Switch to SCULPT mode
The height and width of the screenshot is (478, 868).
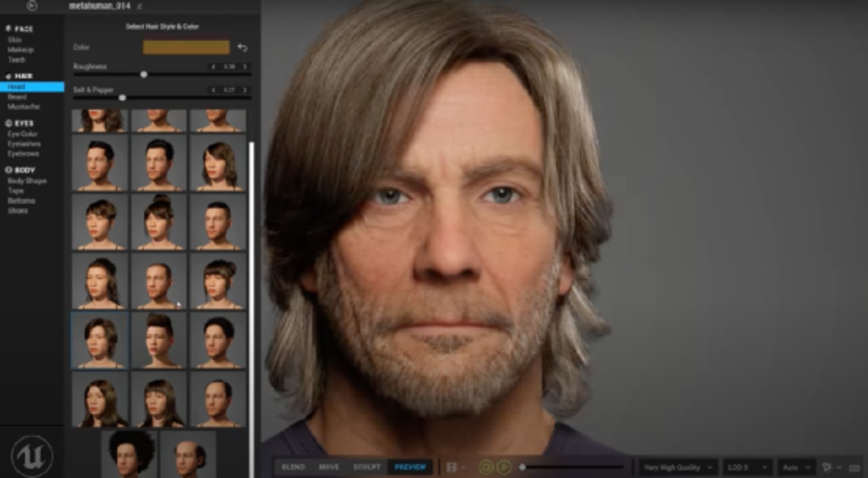(366, 467)
